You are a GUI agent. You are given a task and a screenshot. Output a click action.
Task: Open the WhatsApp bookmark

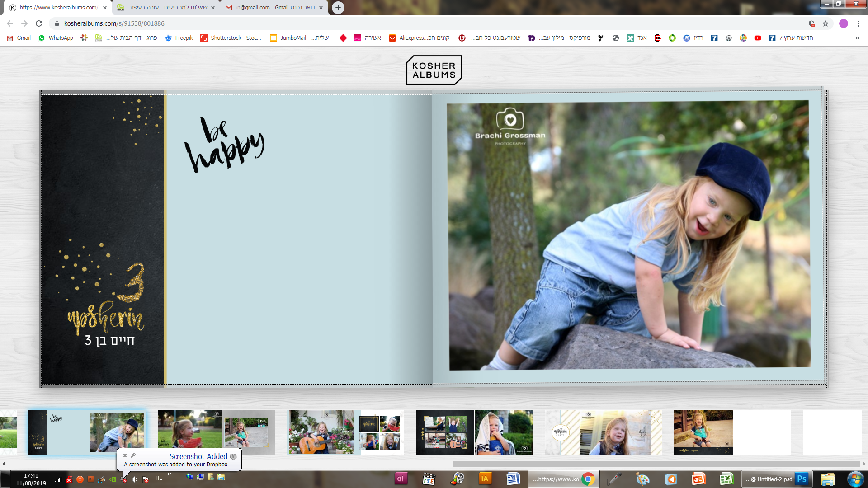coord(56,38)
